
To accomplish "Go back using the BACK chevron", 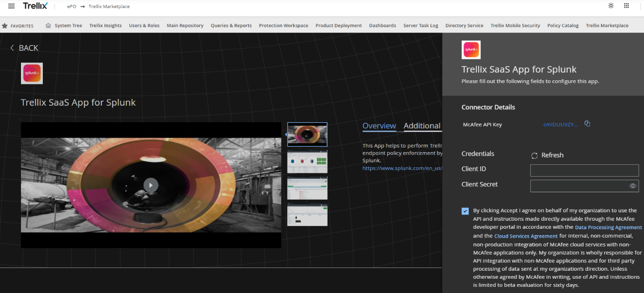I will pos(12,48).
